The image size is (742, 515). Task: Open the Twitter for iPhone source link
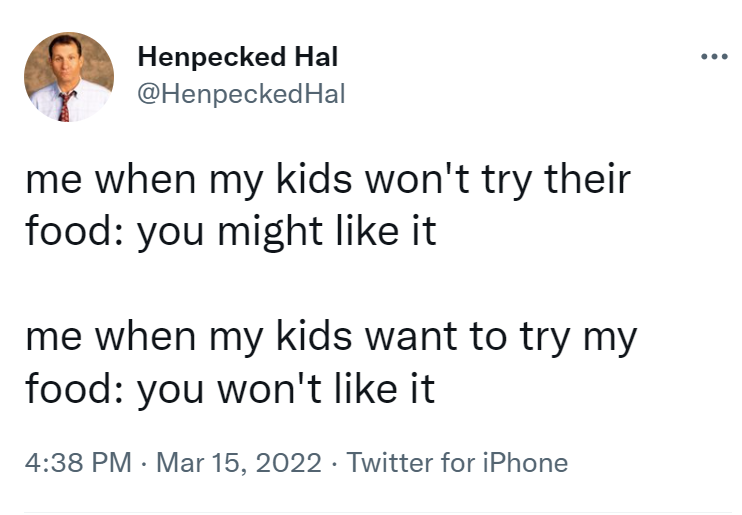pos(457,462)
